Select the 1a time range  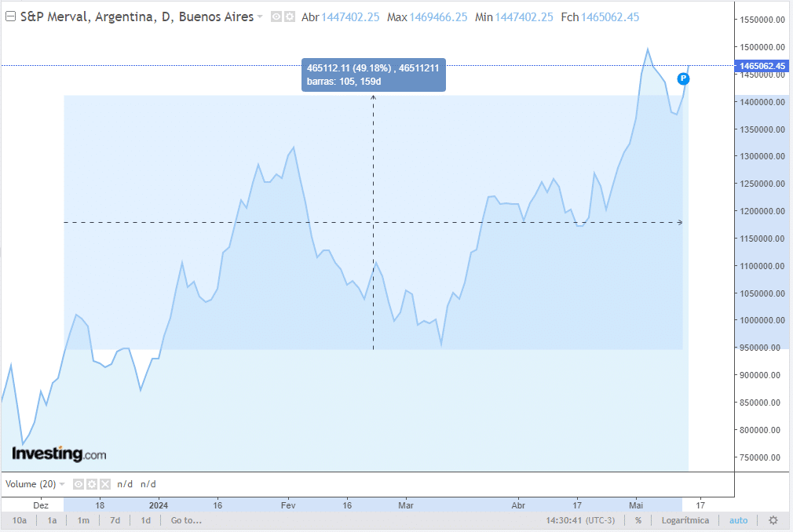pos(52,520)
